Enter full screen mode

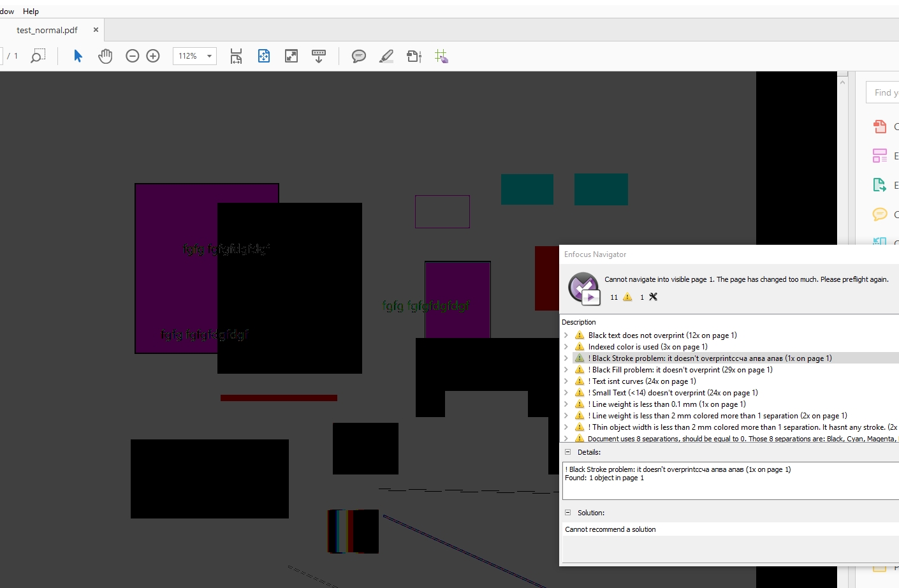coord(291,56)
